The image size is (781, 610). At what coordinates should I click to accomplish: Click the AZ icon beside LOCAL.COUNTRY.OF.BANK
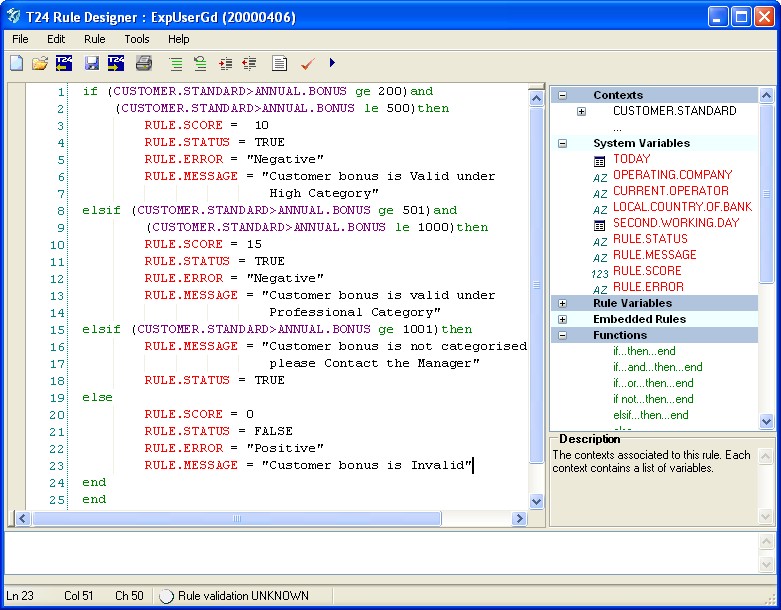coord(600,210)
